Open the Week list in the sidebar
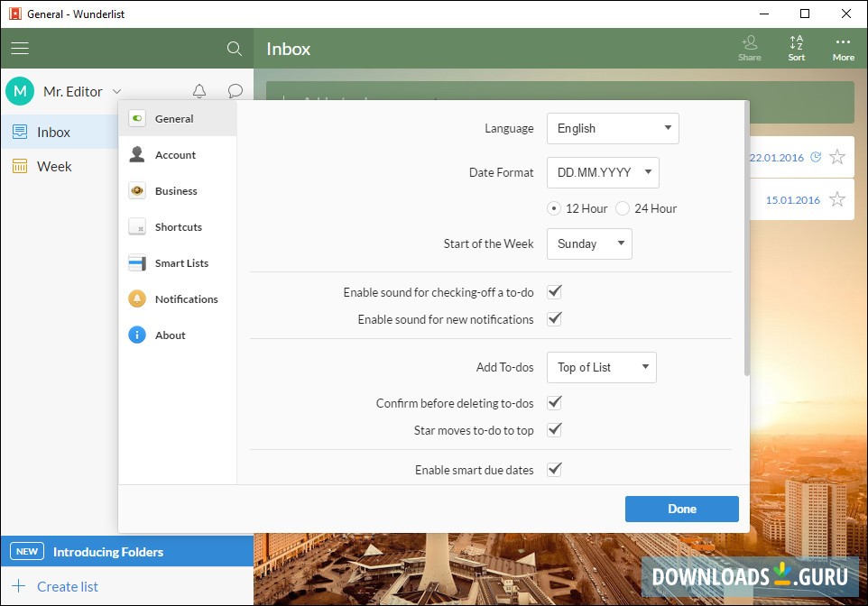This screenshot has height=606, width=868. tap(60, 166)
